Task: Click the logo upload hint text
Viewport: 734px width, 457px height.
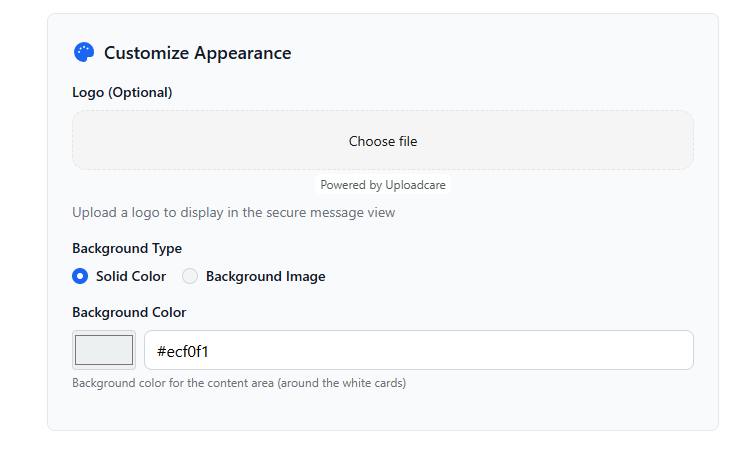Action: (x=233, y=212)
